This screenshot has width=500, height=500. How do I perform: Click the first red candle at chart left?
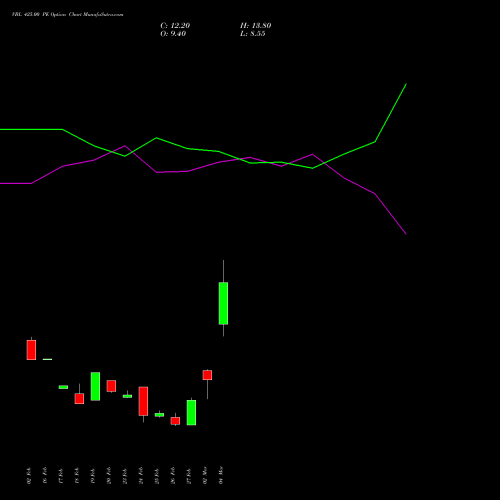[x=31, y=350]
